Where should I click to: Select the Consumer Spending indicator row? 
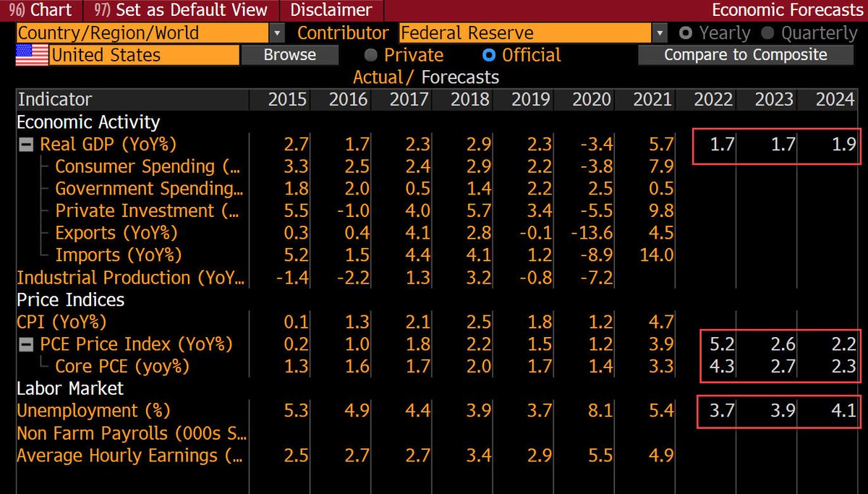coord(147,166)
